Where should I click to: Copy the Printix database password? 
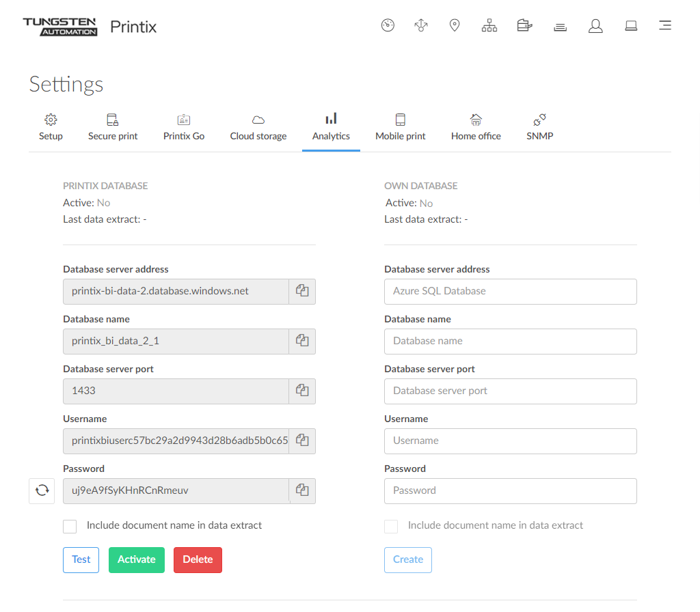tap(302, 490)
